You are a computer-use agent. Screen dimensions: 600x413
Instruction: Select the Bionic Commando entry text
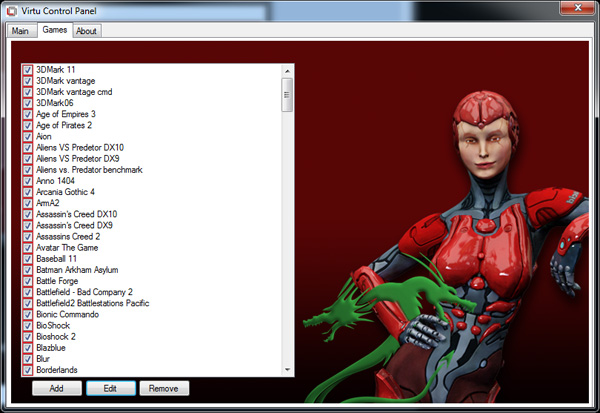tap(67, 314)
